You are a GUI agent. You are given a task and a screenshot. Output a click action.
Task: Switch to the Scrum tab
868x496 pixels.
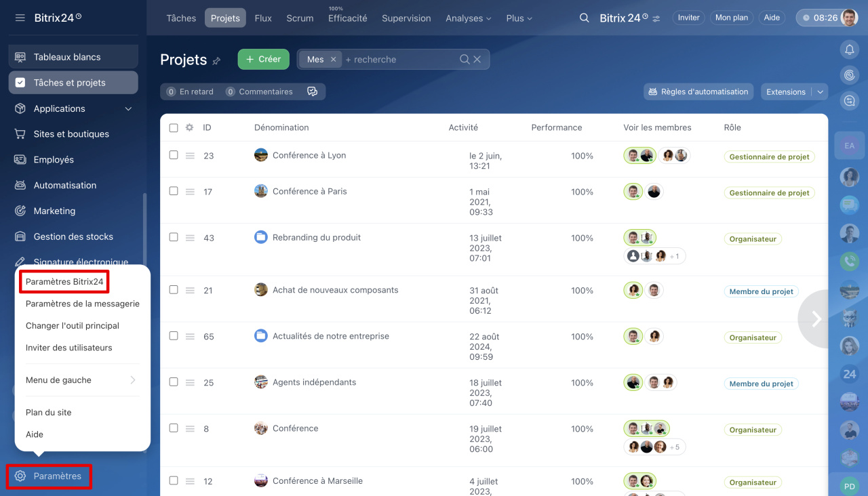tap(300, 18)
